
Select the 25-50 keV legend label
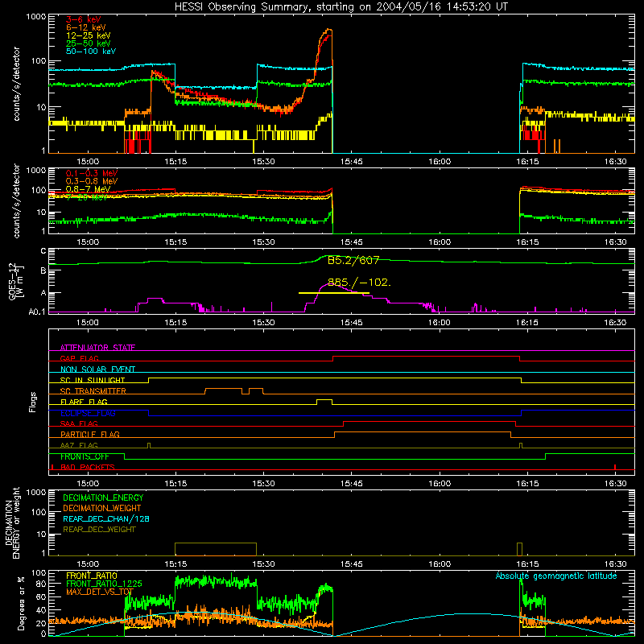point(88,43)
